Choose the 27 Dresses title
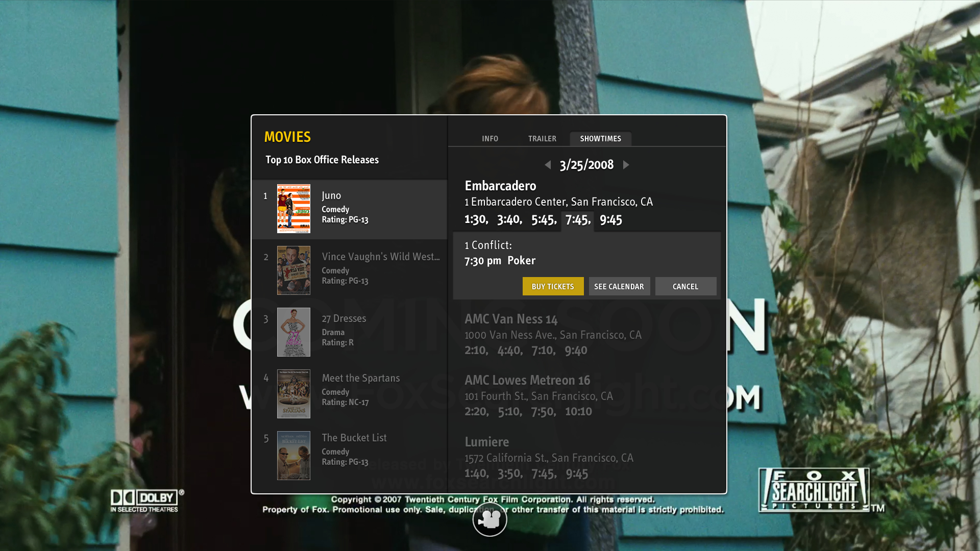980x551 pixels. coord(344,318)
